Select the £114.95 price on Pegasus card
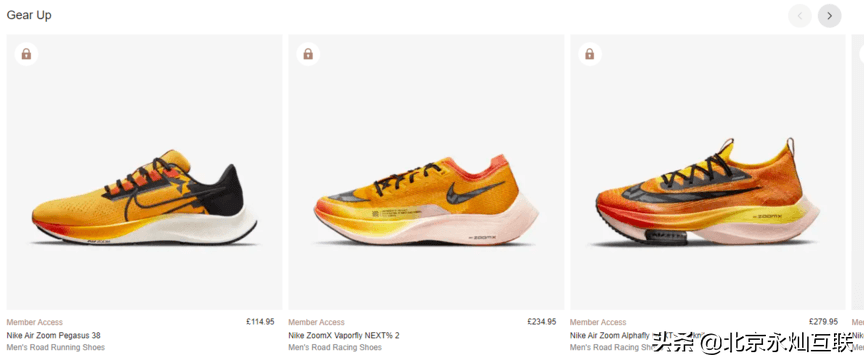Viewport: 864px width, 364px height. pos(260,322)
